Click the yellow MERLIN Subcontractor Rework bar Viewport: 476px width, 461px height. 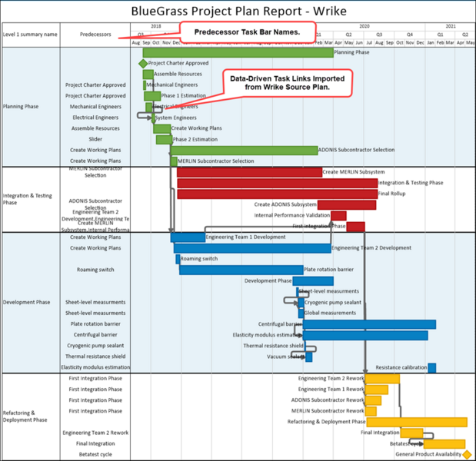[371, 412]
